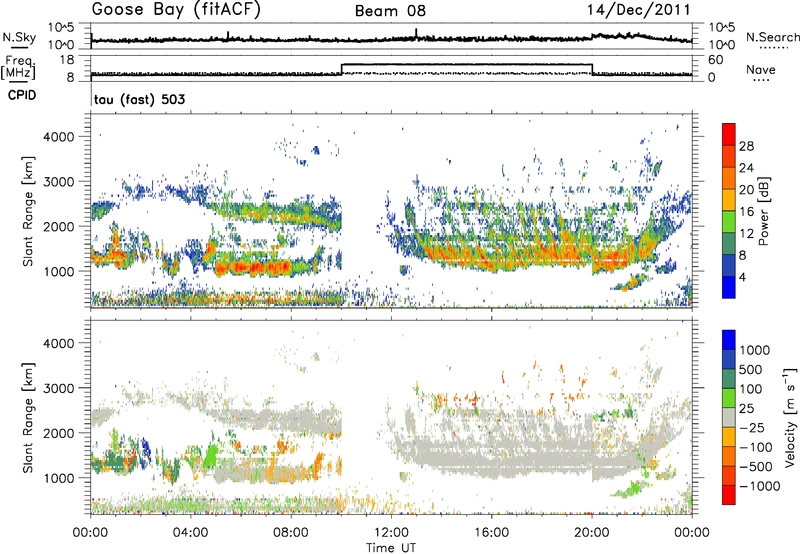Click the 'N.Sky' legend label
This screenshot has width=800, height=554.
click(x=19, y=37)
